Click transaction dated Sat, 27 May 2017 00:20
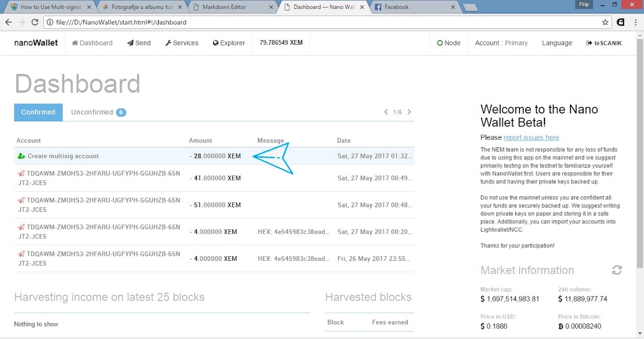The height and width of the screenshot is (339, 644). click(214, 232)
